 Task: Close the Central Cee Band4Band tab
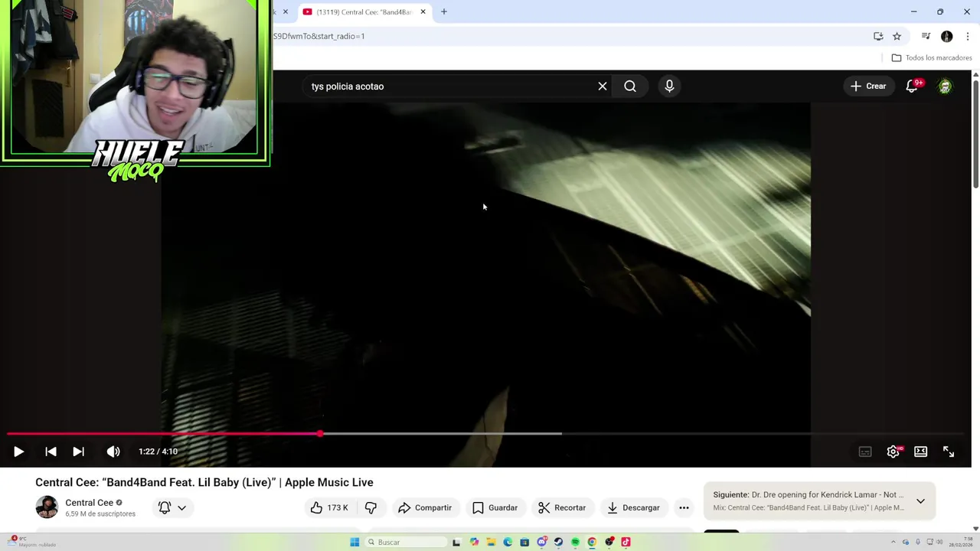point(423,11)
